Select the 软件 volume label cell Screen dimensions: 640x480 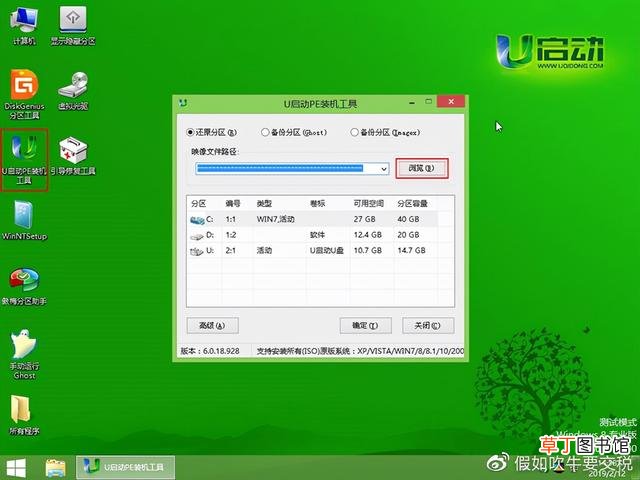[317, 235]
